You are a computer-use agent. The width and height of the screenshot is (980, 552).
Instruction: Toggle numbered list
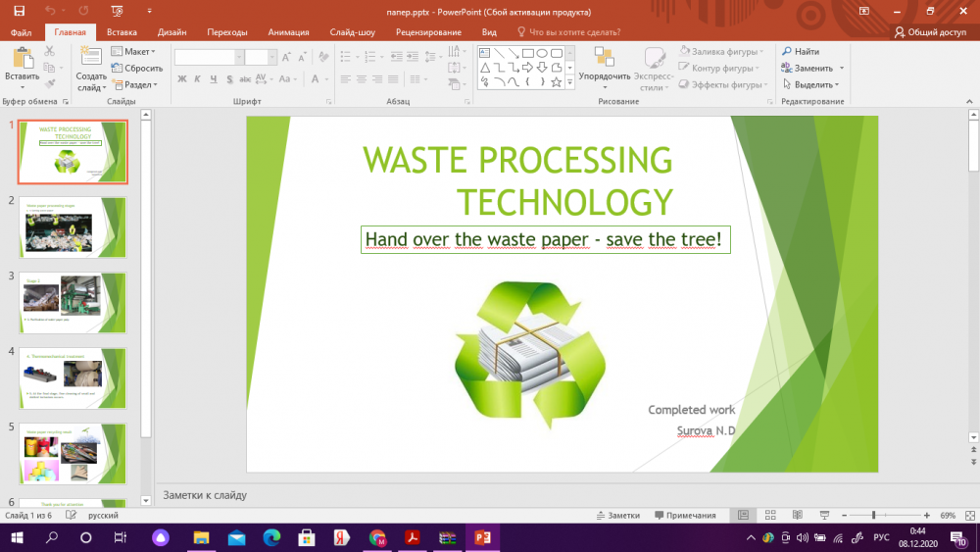370,57
